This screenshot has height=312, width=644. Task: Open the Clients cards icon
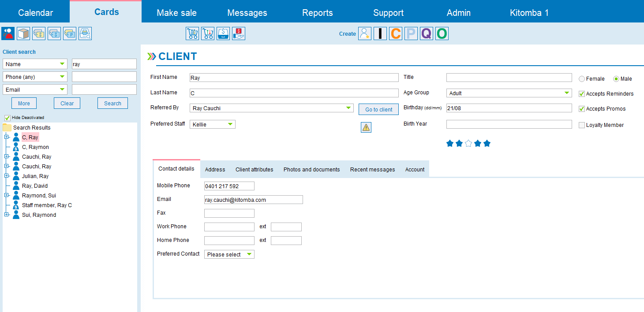8,33
